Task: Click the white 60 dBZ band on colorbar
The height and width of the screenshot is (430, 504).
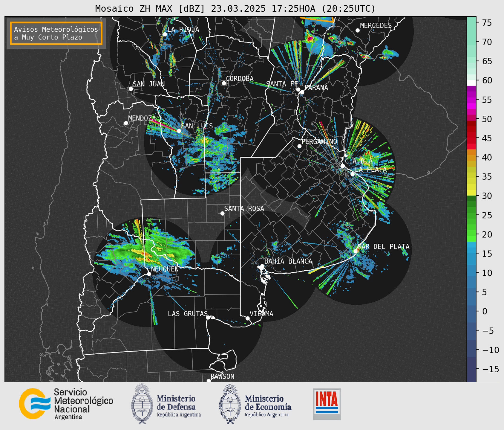Action: (x=471, y=83)
